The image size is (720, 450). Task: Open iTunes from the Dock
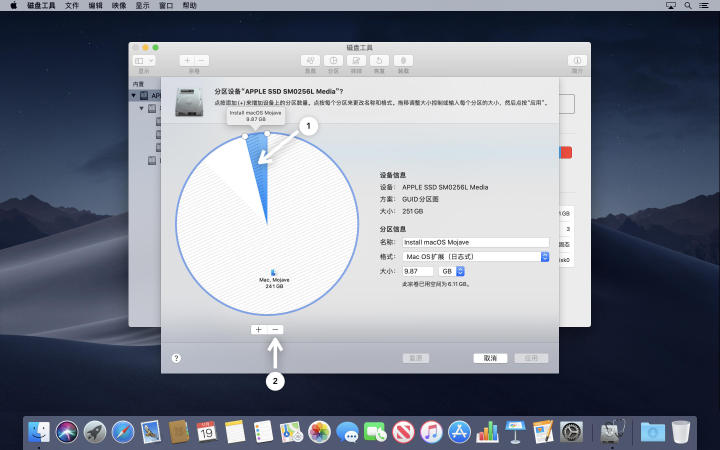[432, 432]
